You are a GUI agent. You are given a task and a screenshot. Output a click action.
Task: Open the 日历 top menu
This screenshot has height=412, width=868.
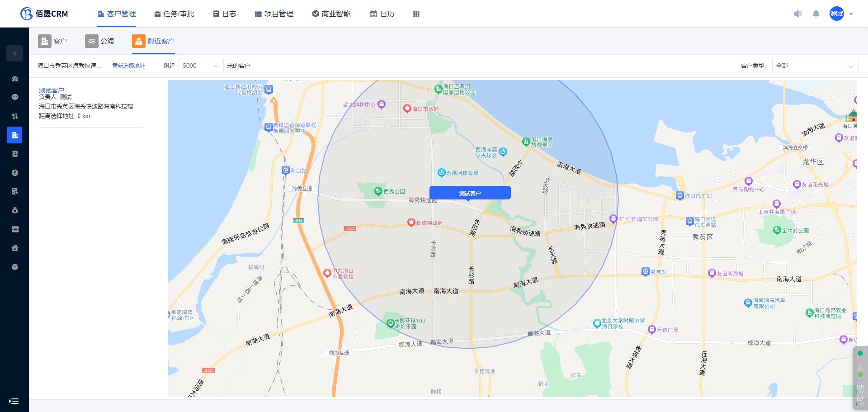(382, 14)
